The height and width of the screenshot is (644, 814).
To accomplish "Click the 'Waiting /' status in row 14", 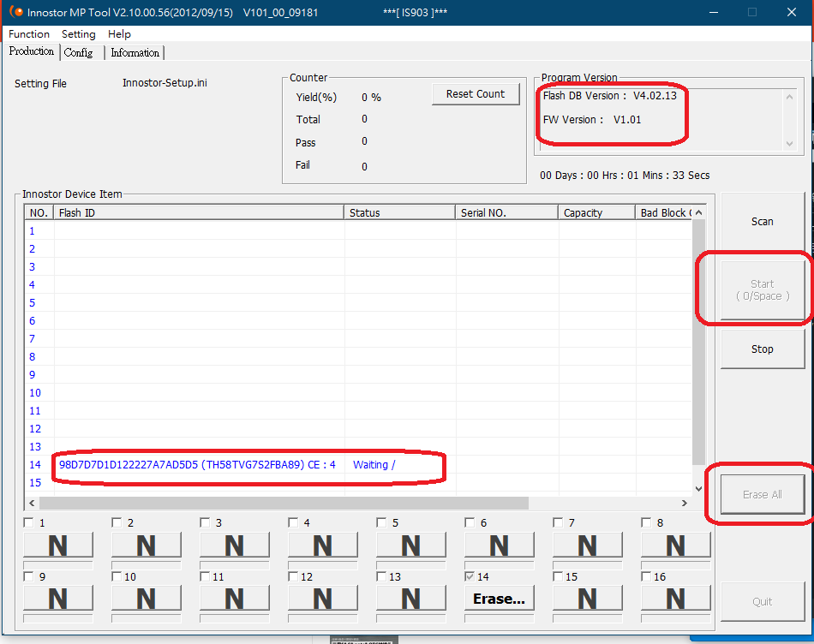I will click(x=374, y=465).
